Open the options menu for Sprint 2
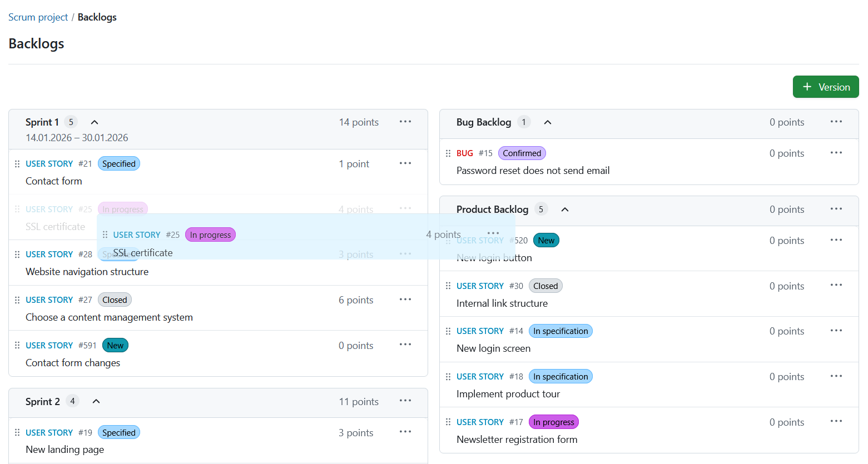 [405, 401]
